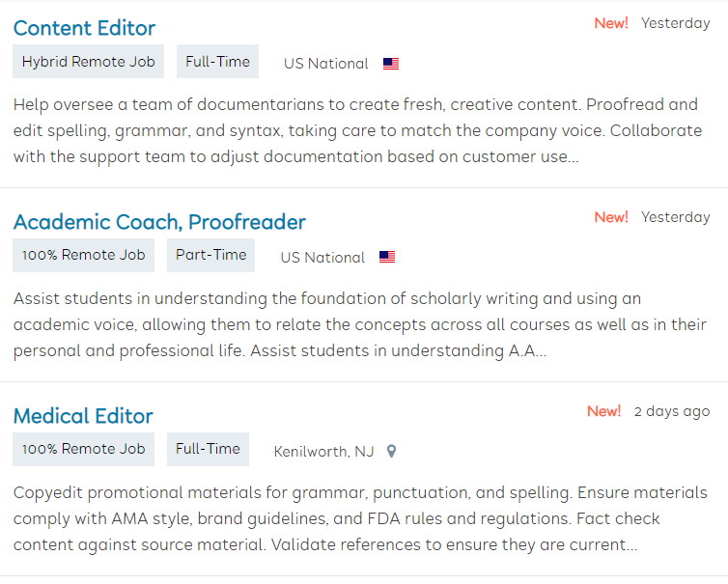The image size is (728, 584).
Task: Click the New! badge on Medical Editor
Action: 604,411
